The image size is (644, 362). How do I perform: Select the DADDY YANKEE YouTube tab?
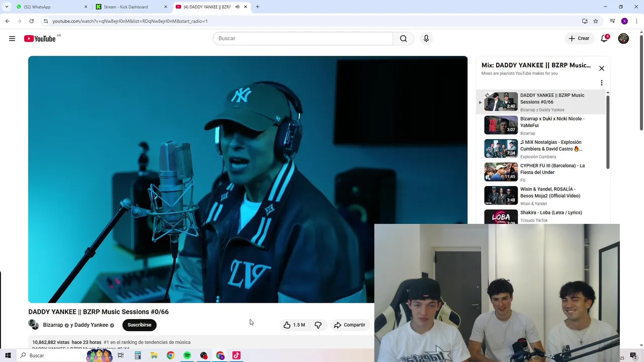click(206, 7)
